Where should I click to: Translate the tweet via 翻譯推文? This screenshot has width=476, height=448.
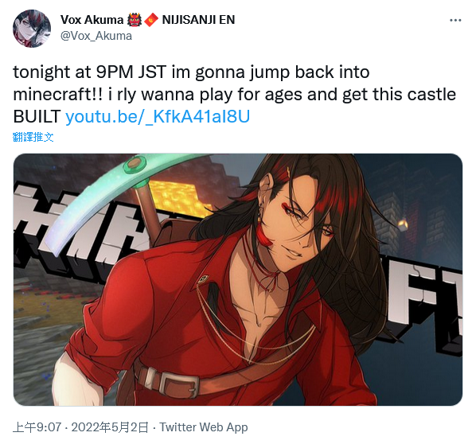33,137
